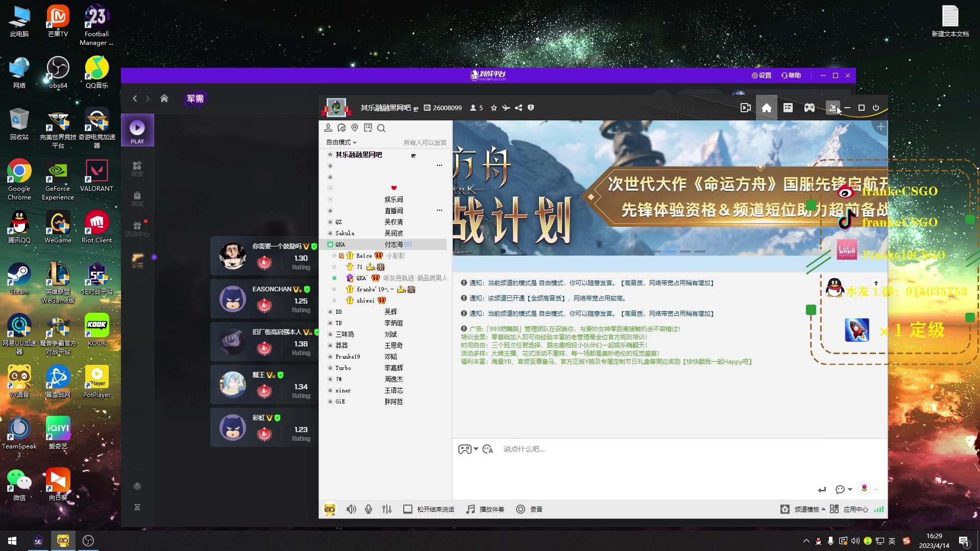The width and height of the screenshot is (980, 551).
Task: Select the 其乐融融黑网吧 root channel row
Action: point(383,155)
